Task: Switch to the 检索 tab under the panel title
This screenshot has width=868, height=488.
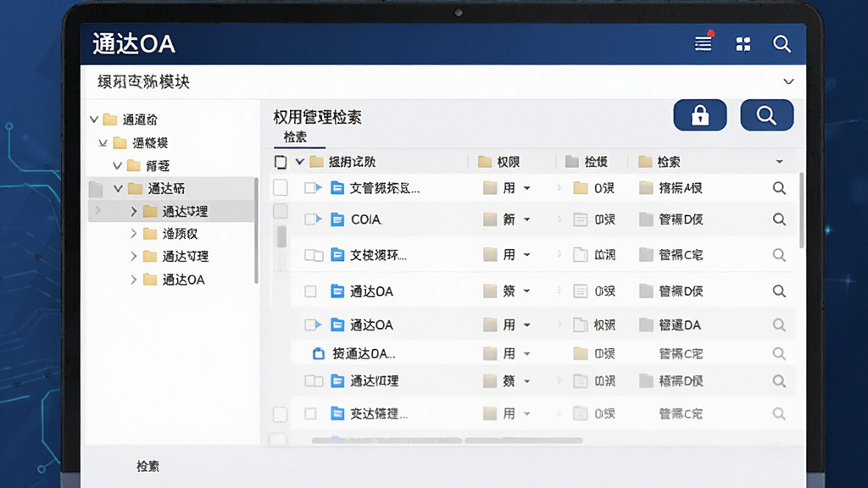Action: click(295, 137)
